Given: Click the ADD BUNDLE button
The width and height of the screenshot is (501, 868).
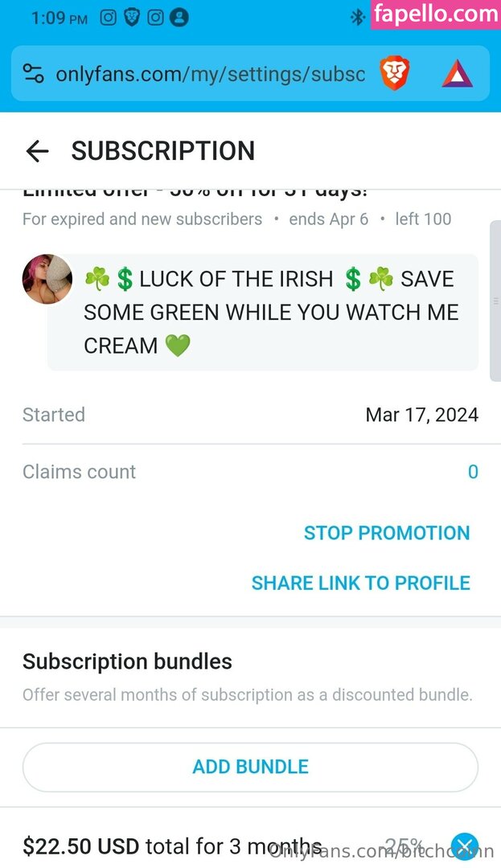Looking at the screenshot, I should tap(250, 767).
